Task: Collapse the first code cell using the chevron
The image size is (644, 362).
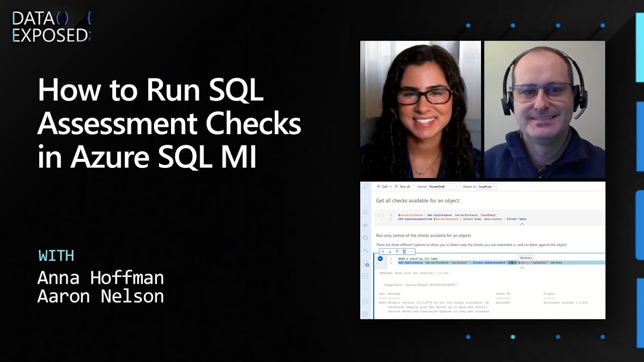Action: pos(522,224)
